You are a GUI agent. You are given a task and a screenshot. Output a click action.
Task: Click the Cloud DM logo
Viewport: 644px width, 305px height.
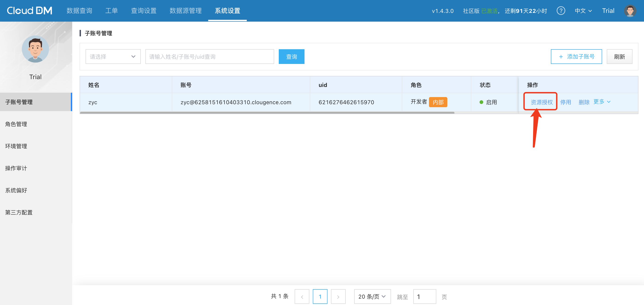point(29,11)
